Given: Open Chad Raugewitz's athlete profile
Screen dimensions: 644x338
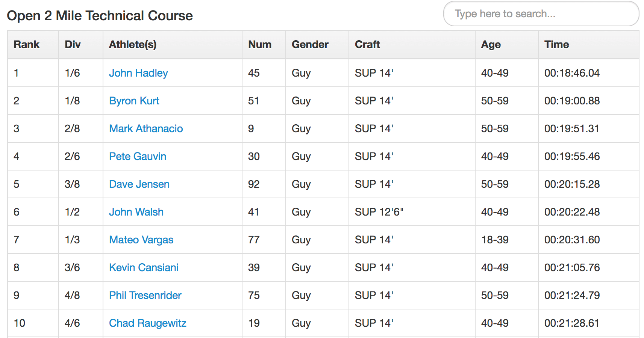Looking at the screenshot, I should (x=148, y=323).
